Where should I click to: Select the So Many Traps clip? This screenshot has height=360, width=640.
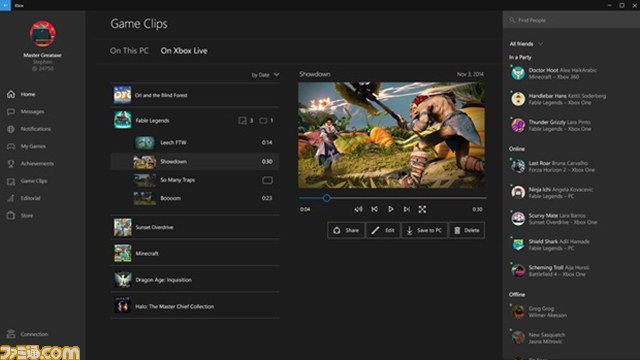click(x=195, y=180)
